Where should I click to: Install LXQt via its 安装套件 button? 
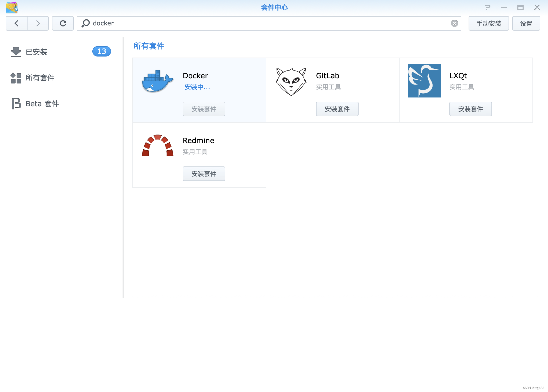coord(470,109)
